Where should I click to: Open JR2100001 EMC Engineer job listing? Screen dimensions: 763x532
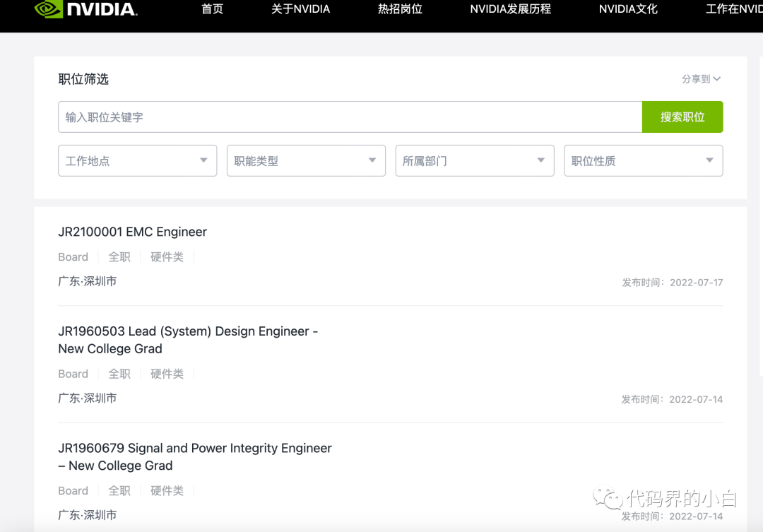[132, 232]
